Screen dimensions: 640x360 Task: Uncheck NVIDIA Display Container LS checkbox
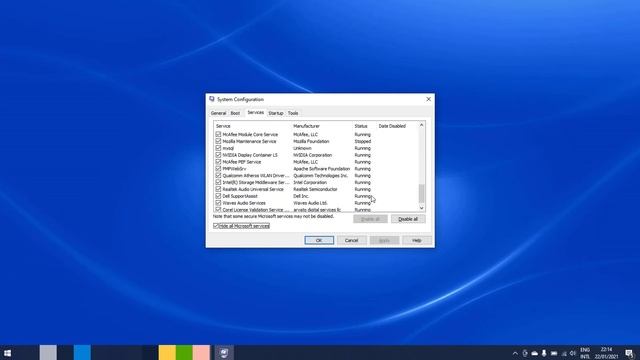[x=218, y=155]
